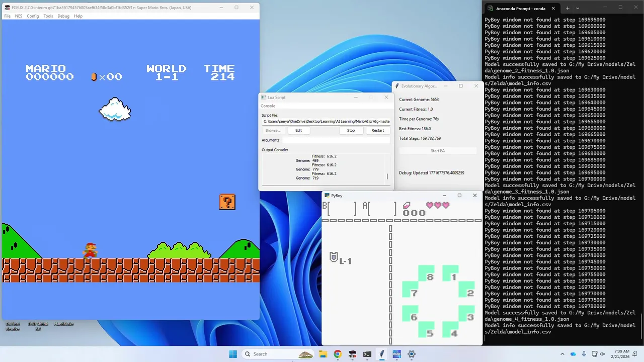
Task: Click the Start EA button
Action: [438, 151]
